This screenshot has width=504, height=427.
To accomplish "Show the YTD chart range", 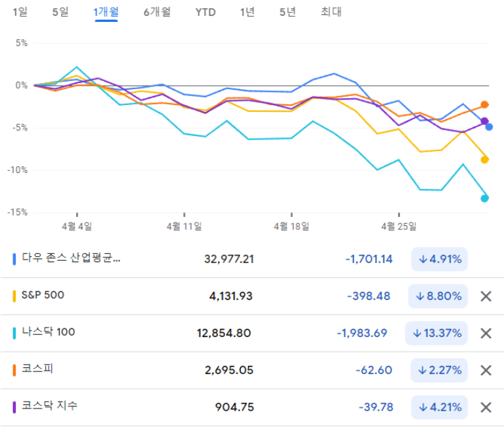I will point(206,12).
